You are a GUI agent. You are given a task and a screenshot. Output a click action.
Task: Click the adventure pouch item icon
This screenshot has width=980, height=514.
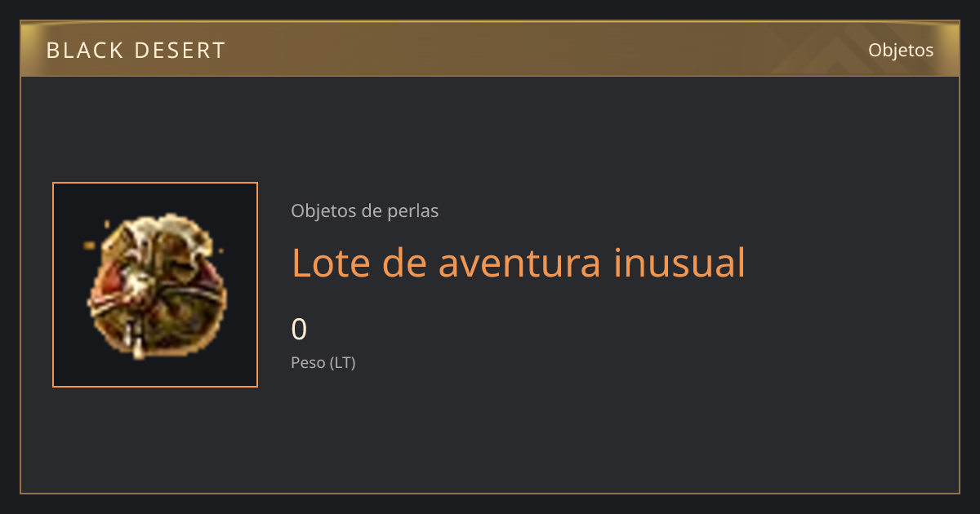pyautogui.click(x=154, y=286)
